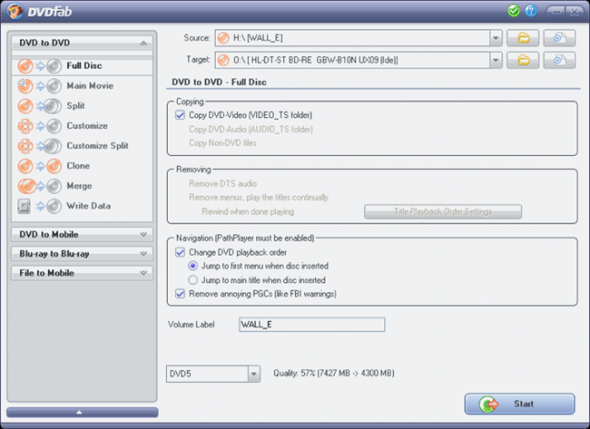Select source disc image file icon
This screenshot has width=590, height=429.
pyautogui.click(x=560, y=38)
